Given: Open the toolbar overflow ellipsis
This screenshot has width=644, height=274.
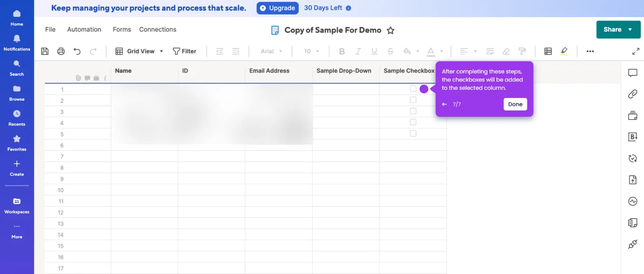Looking at the screenshot, I should 590,51.
